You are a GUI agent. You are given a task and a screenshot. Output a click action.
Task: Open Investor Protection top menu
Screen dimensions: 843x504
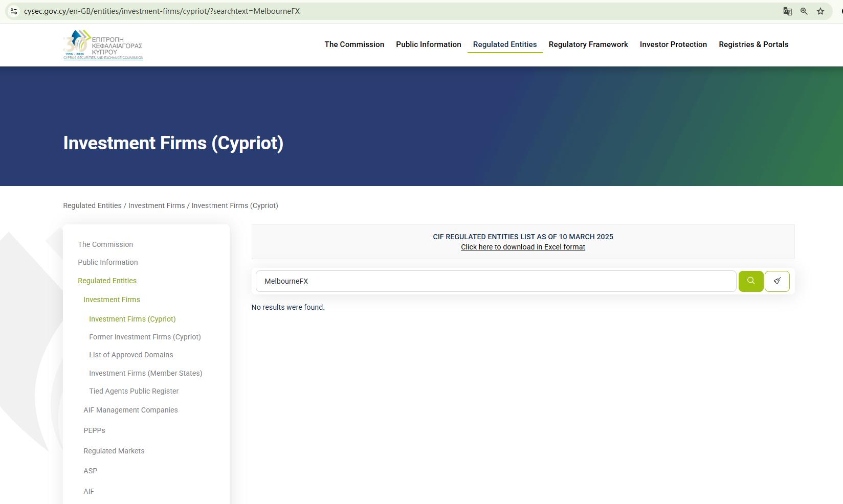click(x=673, y=44)
